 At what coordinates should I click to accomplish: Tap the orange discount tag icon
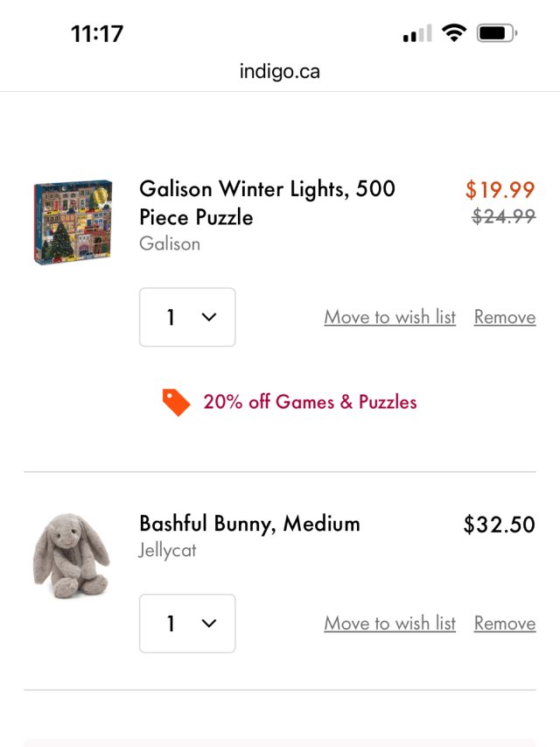coord(176,402)
